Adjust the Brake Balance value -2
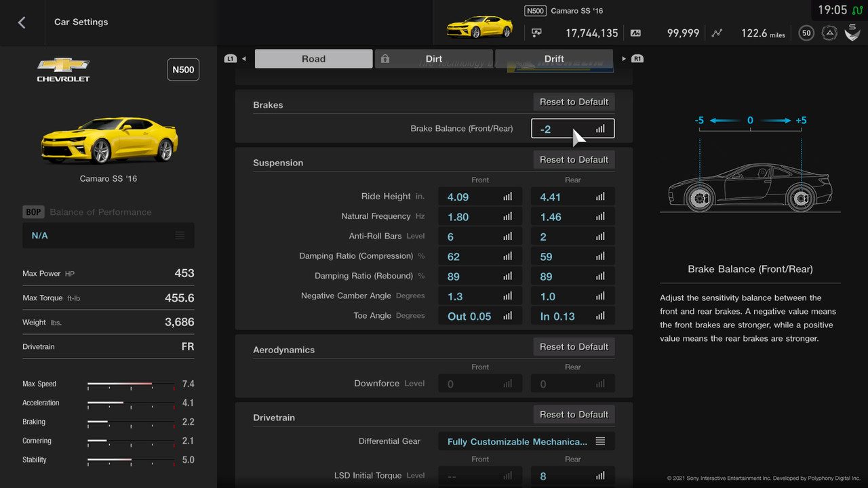868x488 pixels. [573, 129]
